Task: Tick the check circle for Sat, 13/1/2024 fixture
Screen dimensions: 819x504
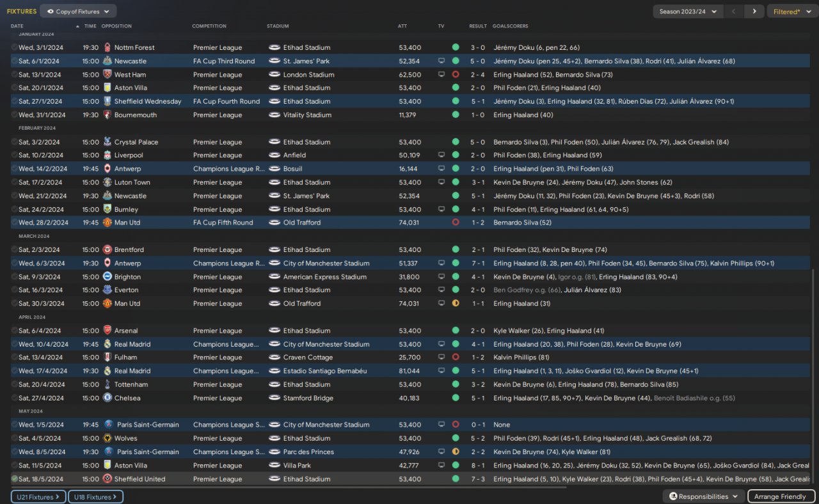Action: [15, 74]
